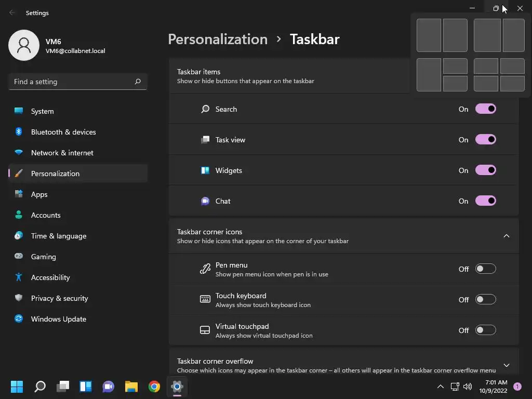The image size is (532, 399).
Task: Click the VM6 profile avatar picture
Action: (24, 45)
